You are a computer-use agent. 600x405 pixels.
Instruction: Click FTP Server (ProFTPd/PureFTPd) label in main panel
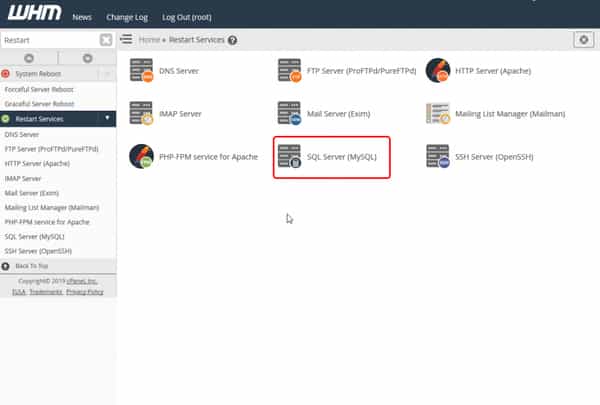362,71
